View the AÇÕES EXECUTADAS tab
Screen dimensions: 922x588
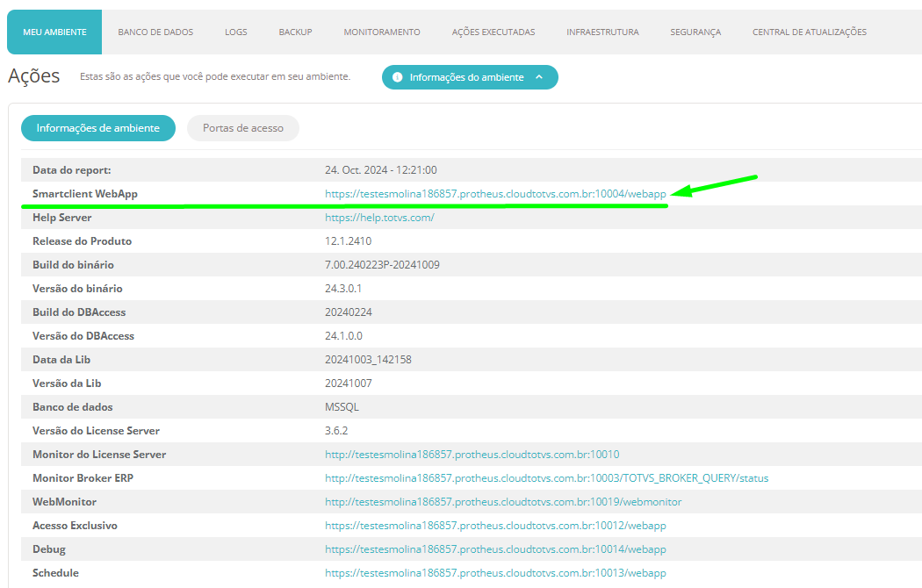(x=493, y=32)
